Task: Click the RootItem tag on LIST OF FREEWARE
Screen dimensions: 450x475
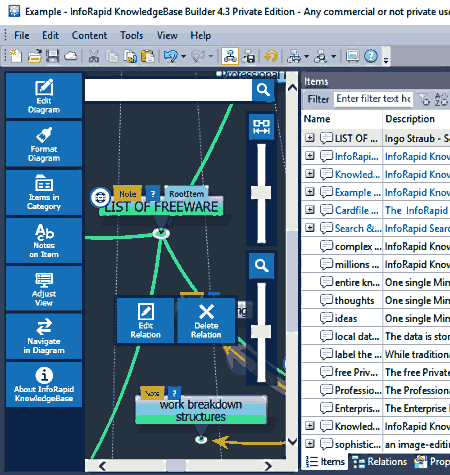Action: coord(186,193)
